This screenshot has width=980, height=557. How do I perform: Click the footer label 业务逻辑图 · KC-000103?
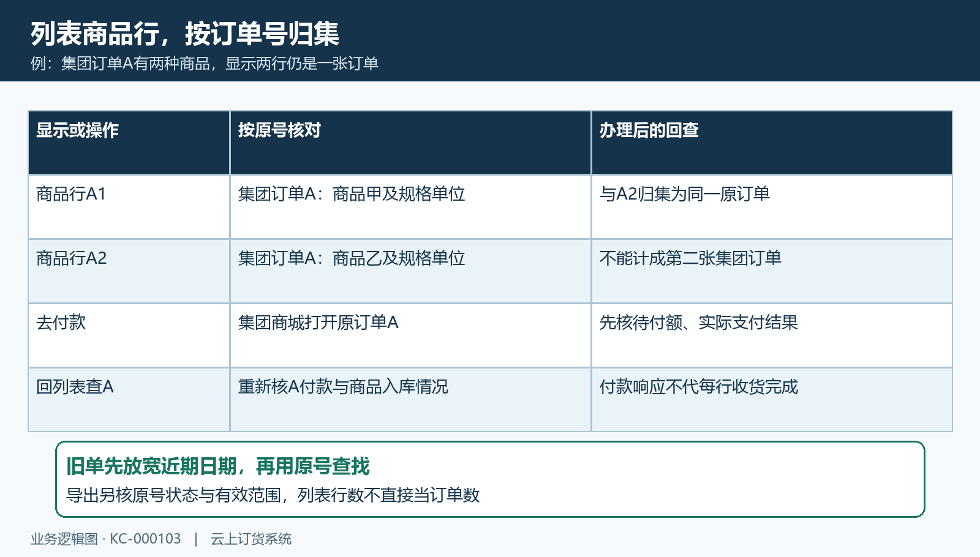tap(106, 539)
